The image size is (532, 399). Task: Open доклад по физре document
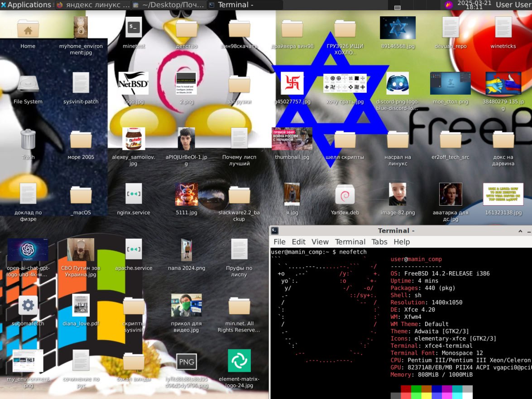click(28, 194)
